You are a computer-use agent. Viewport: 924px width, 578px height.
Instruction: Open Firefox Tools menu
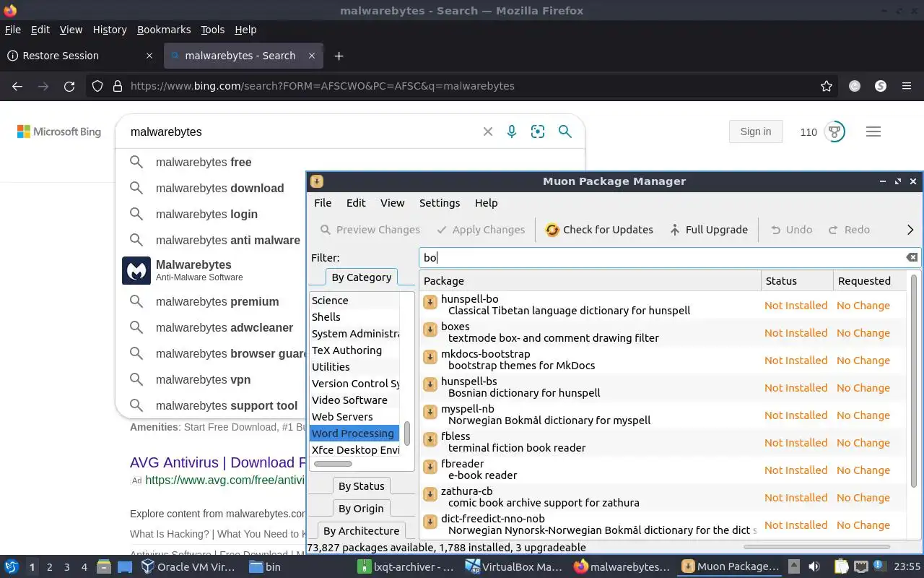pos(213,30)
